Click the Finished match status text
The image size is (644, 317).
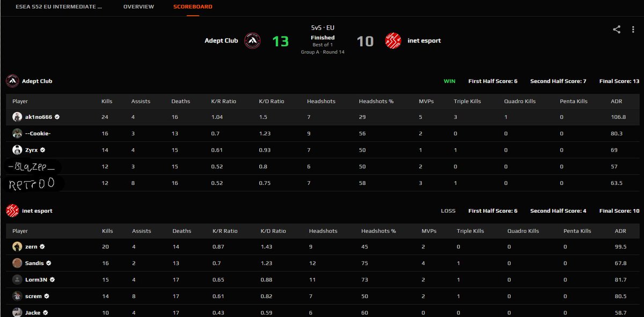click(323, 38)
